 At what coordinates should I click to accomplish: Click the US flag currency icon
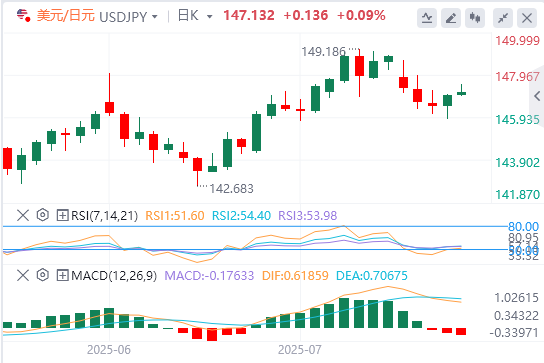click(x=24, y=15)
